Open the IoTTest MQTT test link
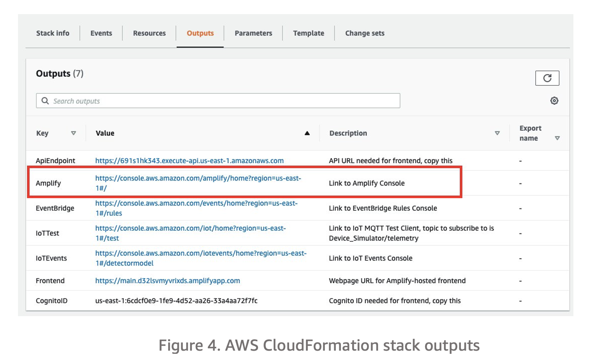 [190, 228]
